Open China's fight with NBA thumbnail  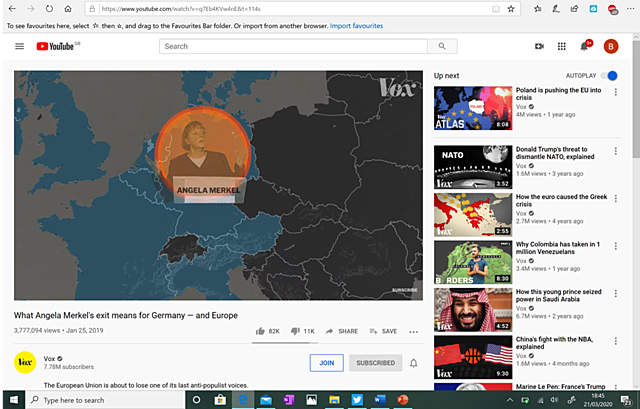(x=473, y=357)
